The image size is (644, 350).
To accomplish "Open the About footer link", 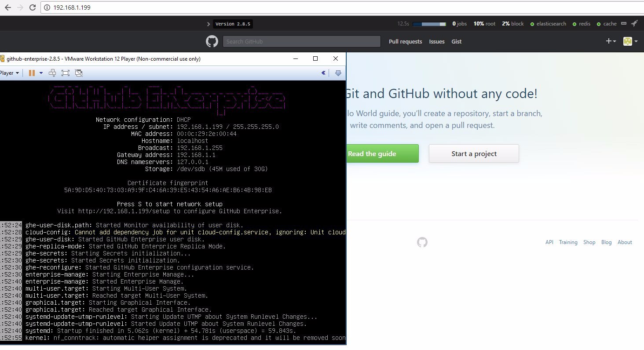I will [x=625, y=242].
